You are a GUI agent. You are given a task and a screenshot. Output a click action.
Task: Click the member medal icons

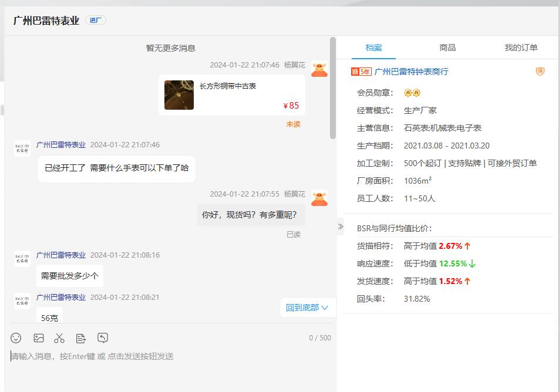click(412, 93)
